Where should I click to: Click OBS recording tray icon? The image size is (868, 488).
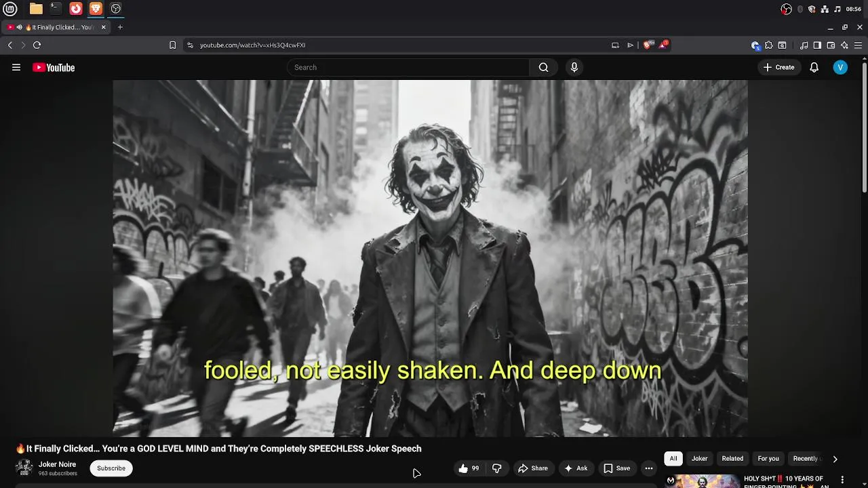pyautogui.click(x=787, y=9)
